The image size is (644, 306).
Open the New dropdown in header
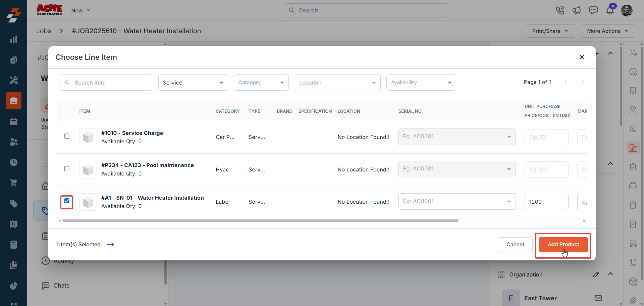point(80,10)
